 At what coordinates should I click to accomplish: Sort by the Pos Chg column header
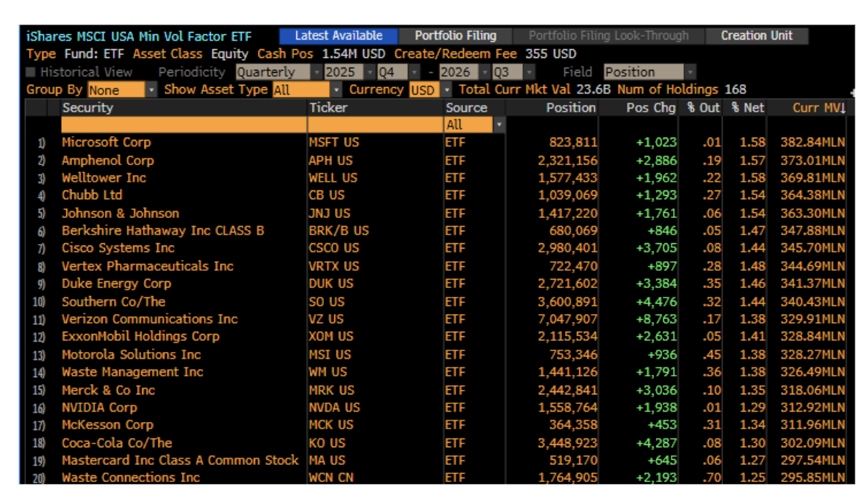click(651, 108)
